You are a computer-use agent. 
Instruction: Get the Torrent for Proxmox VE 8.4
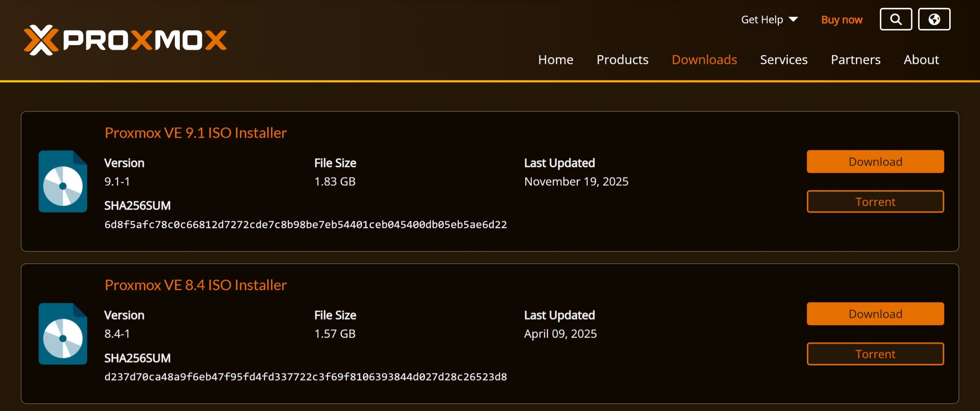pos(875,354)
